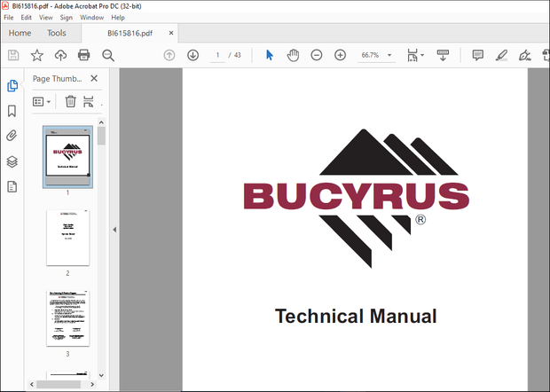Select the Highlight text tool
The image size is (550, 392).
tap(501, 55)
